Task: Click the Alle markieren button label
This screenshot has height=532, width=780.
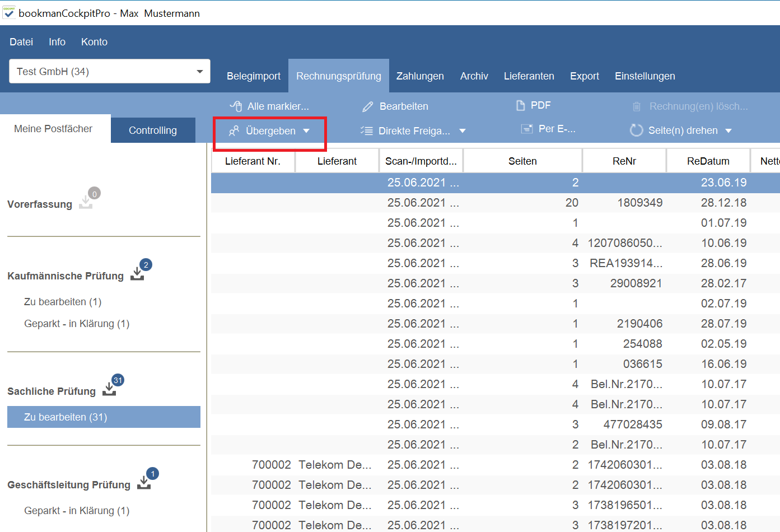Action: click(278, 106)
